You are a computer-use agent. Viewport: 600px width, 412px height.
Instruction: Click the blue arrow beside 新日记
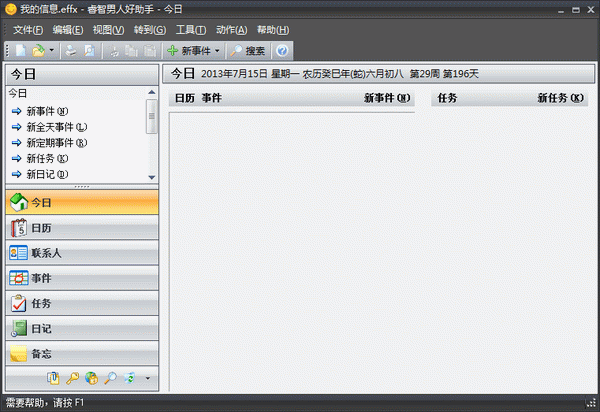click(x=16, y=174)
